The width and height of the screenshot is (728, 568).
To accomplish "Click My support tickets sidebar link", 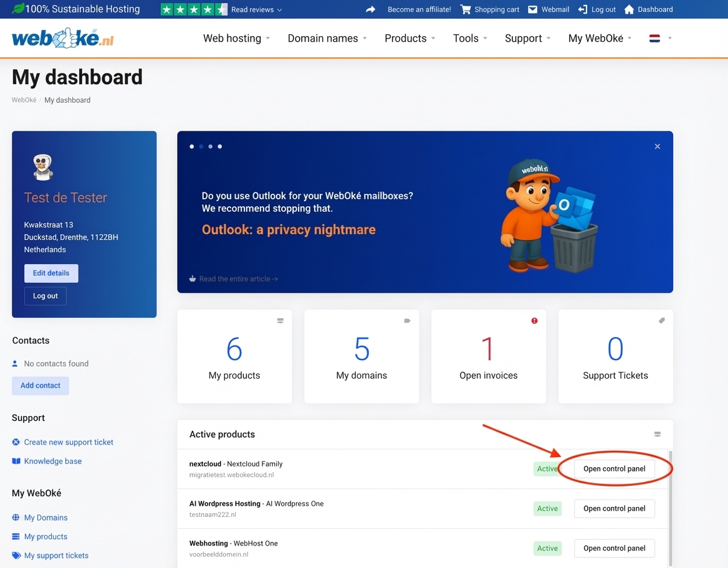I will [x=56, y=556].
